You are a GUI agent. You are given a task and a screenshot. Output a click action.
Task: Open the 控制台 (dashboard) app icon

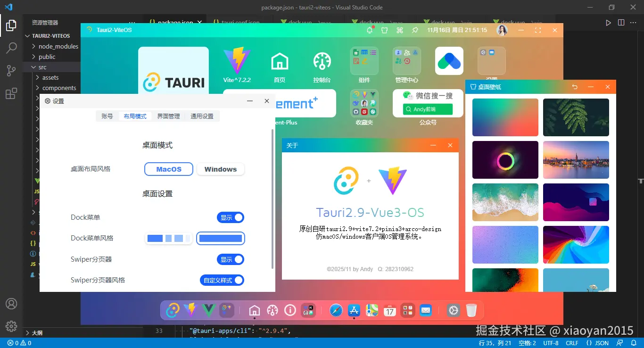[322, 61]
